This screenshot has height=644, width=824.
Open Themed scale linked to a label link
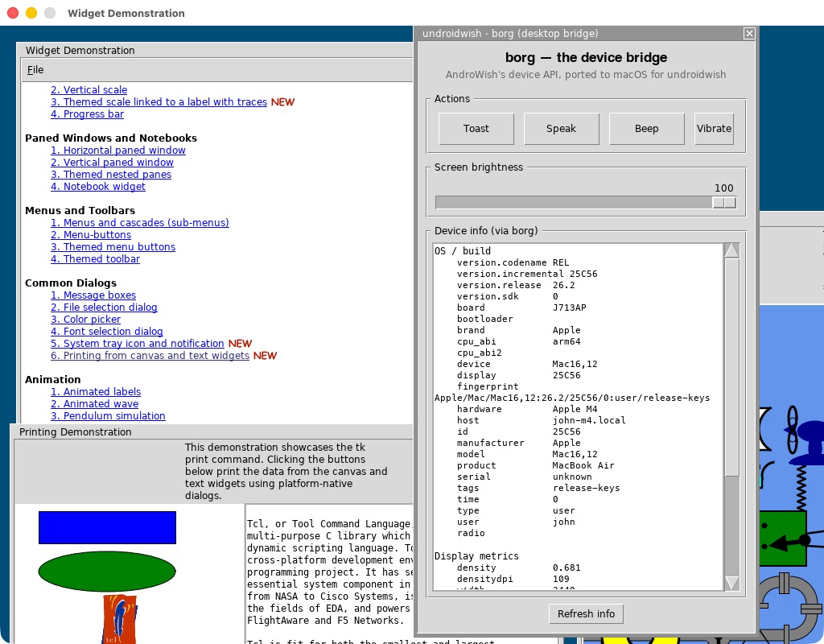159,102
